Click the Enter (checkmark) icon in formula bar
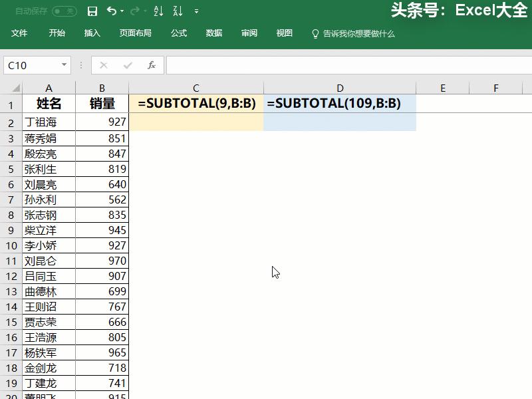The image size is (532, 399). (126, 65)
